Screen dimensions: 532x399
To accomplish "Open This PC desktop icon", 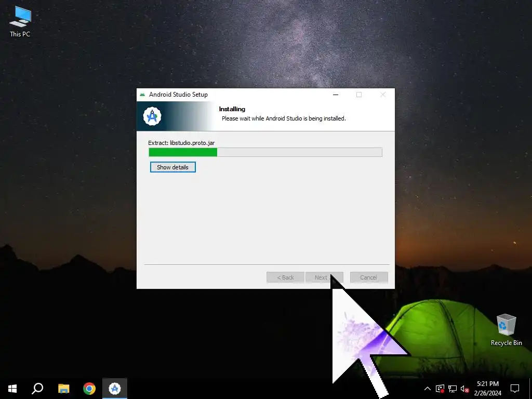I will tap(20, 21).
